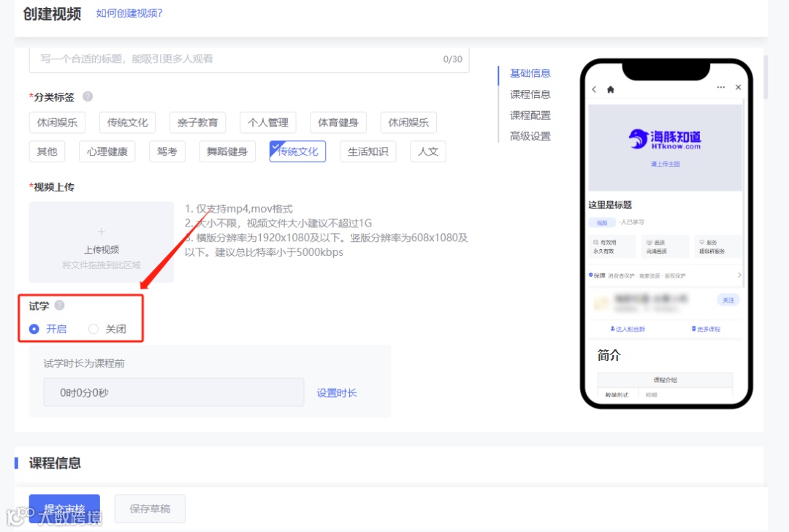Jump to the 课程配置 section
789x532 pixels.
click(530, 115)
